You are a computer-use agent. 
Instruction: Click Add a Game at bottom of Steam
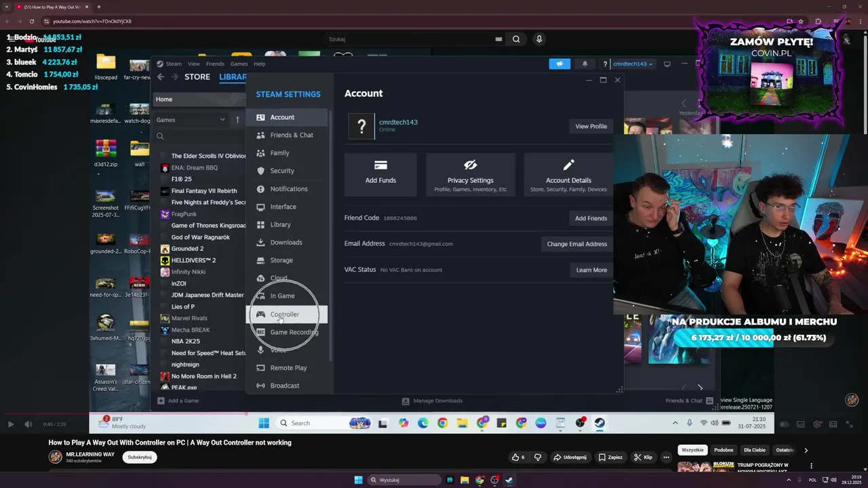click(178, 401)
